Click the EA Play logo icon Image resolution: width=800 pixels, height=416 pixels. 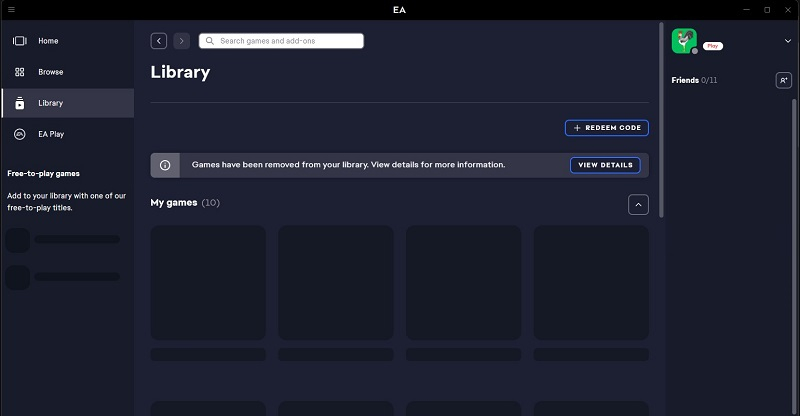click(x=19, y=134)
